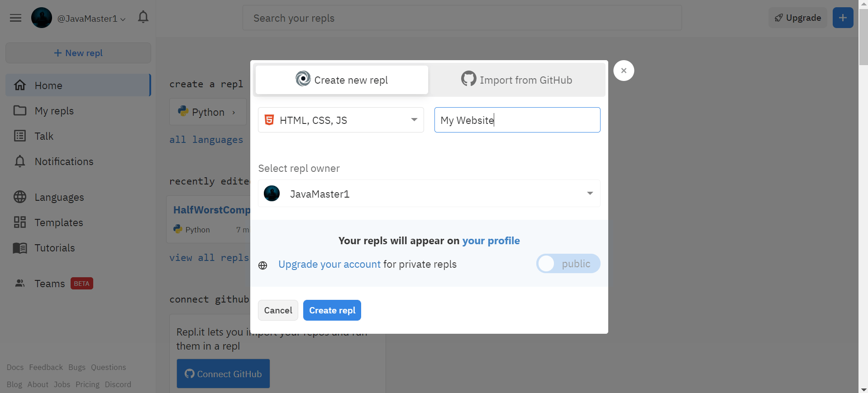Viewport: 868px width, 393px height.
Task: Click the Notifications bell icon in sidebar
Action: coord(20,161)
